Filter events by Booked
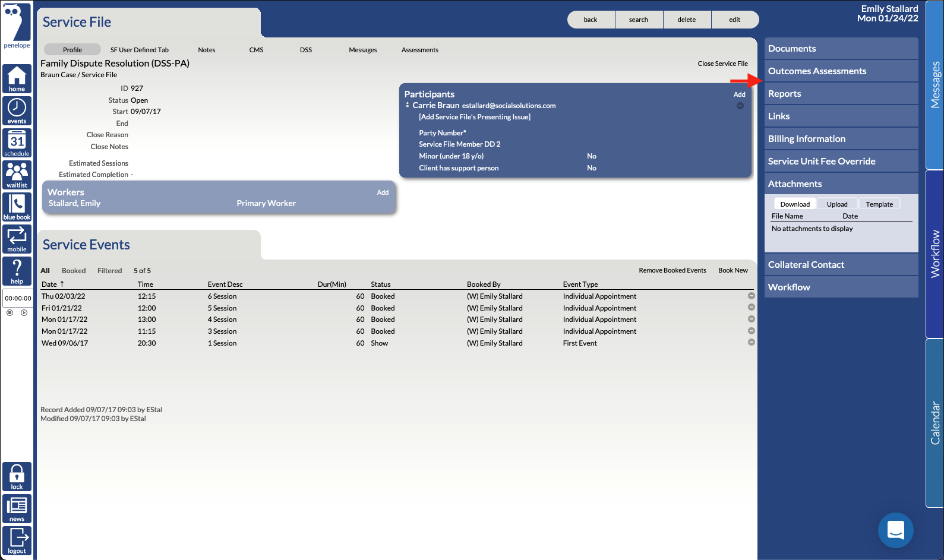This screenshot has height=560, width=944. click(x=74, y=271)
